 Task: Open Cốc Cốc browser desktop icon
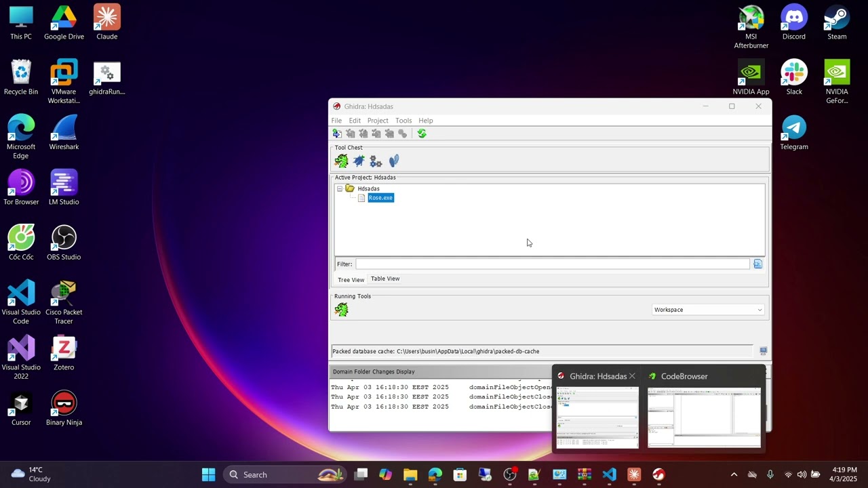[x=21, y=243]
